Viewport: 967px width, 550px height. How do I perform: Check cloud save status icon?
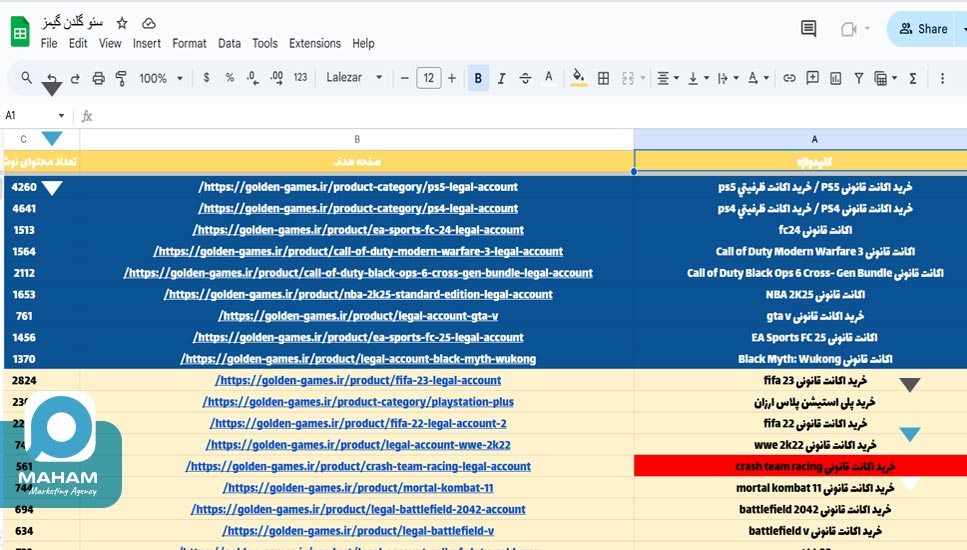pyautogui.click(x=149, y=23)
